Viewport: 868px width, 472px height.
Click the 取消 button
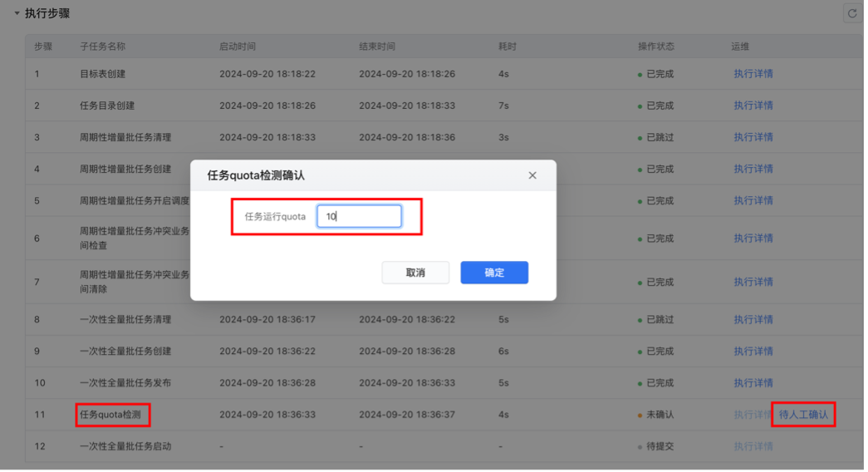(417, 273)
